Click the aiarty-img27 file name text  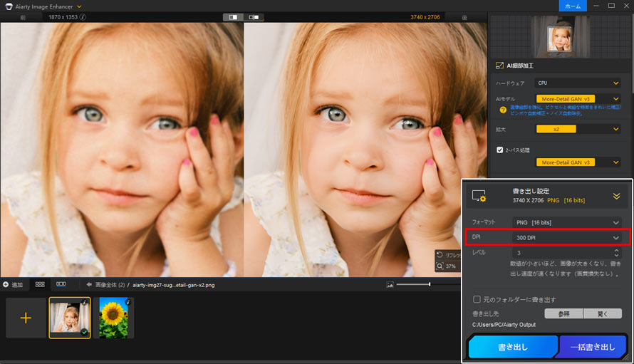174,285
